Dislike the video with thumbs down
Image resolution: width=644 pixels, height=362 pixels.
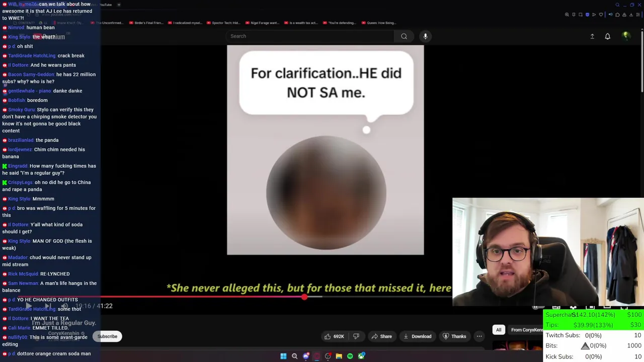(356, 336)
